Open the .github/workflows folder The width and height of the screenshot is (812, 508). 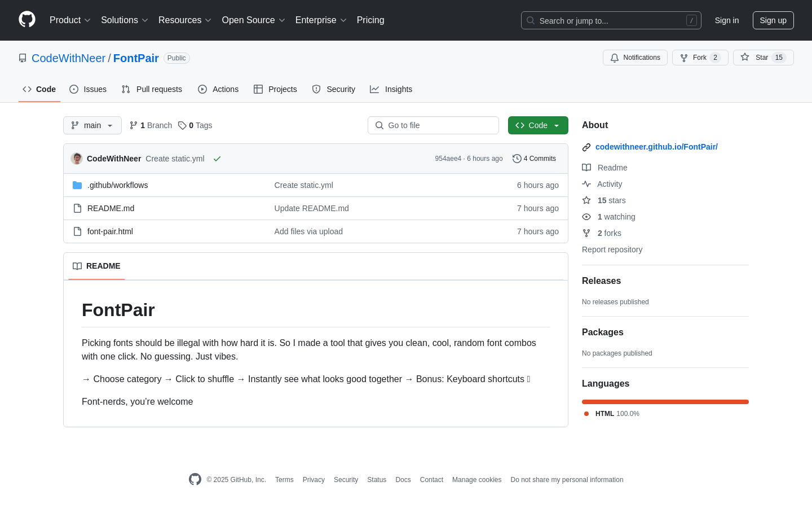(x=117, y=185)
